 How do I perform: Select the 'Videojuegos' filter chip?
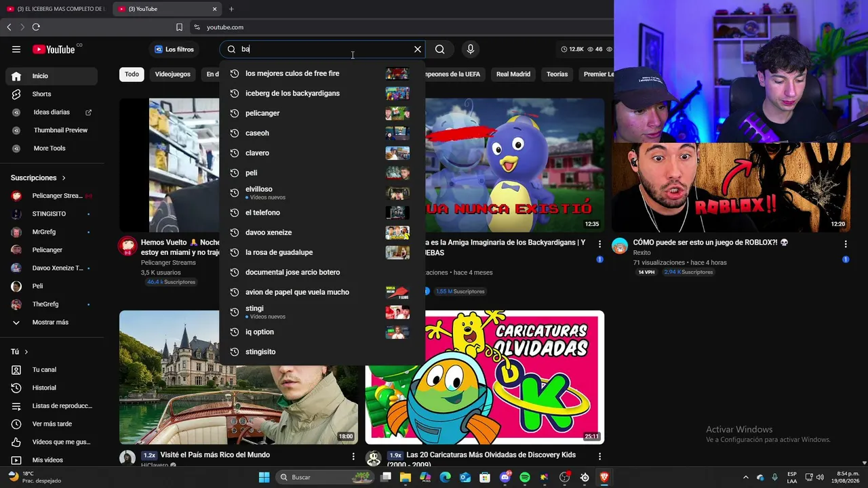[173, 75]
